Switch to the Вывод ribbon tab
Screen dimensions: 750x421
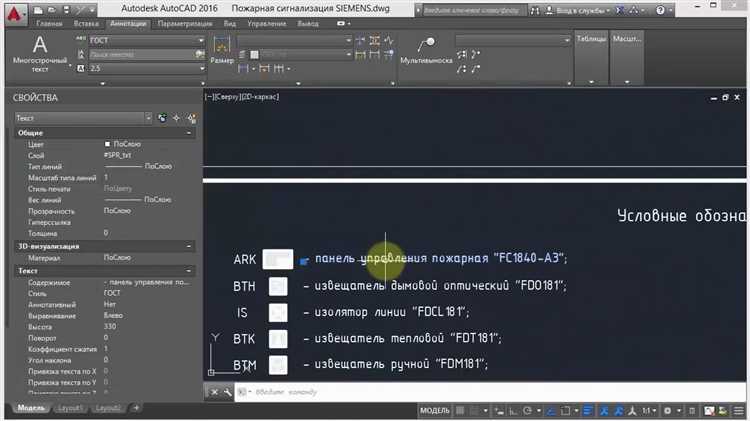[308, 23]
